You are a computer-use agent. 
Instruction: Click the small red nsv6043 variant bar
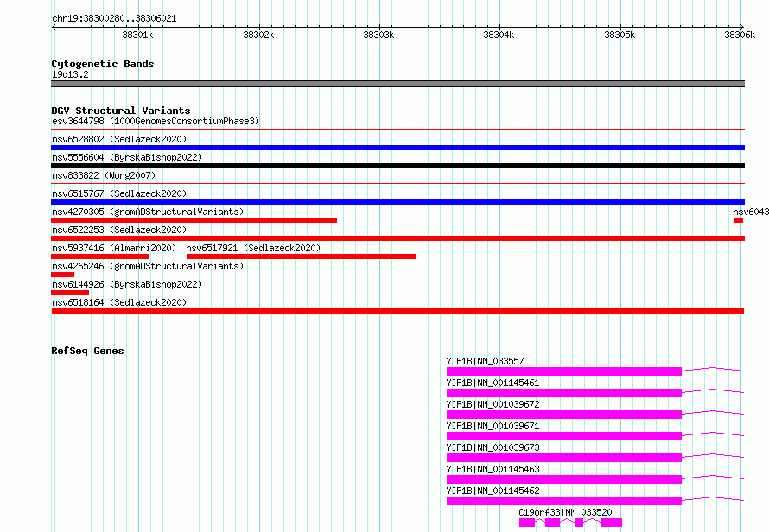pos(738,220)
